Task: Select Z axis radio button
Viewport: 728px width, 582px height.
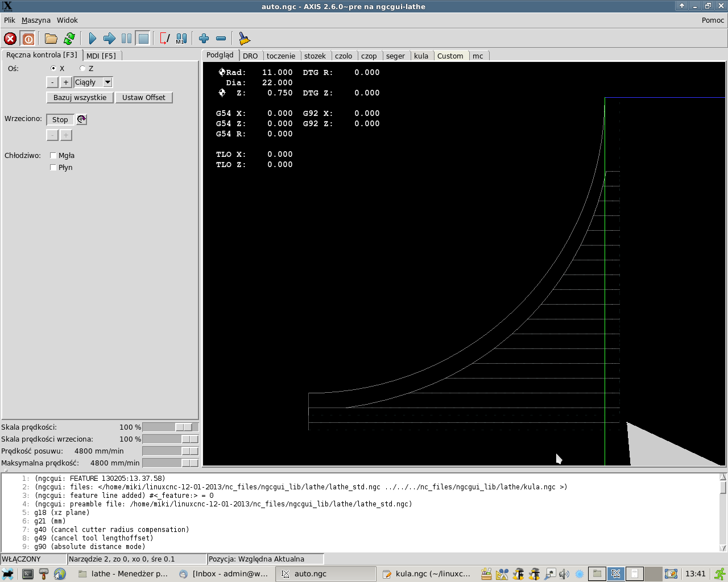Action: pos(82,68)
